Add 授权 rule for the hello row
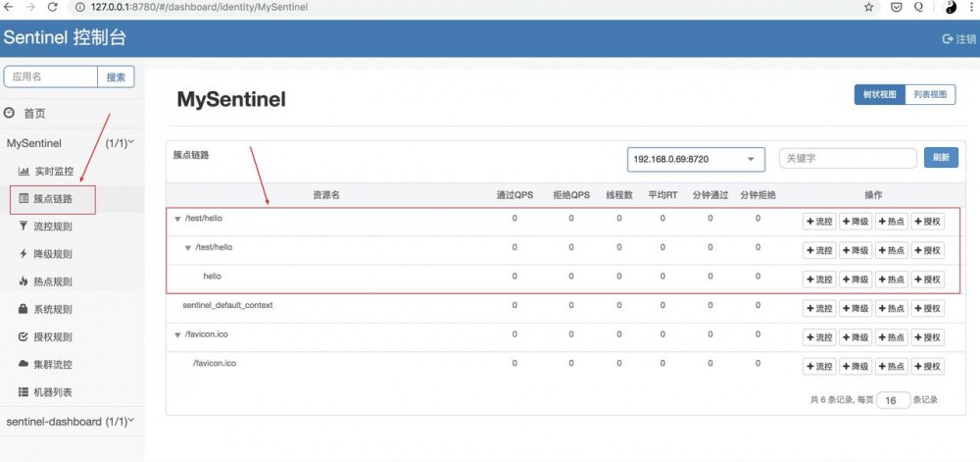This screenshot has height=462, width=980. point(927,280)
